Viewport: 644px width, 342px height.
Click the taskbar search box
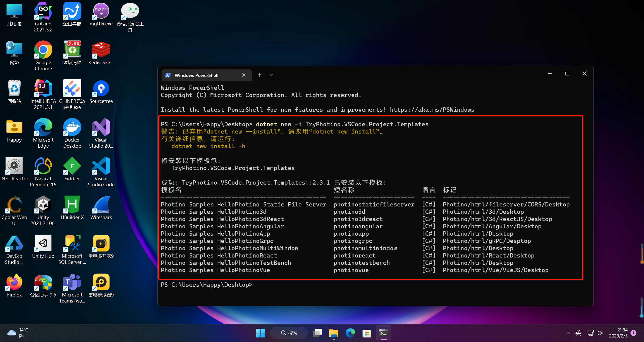pos(289,333)
